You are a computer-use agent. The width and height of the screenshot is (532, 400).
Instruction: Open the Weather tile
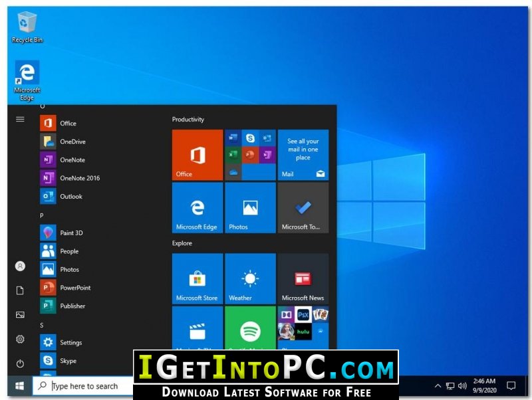coord(251,278)
